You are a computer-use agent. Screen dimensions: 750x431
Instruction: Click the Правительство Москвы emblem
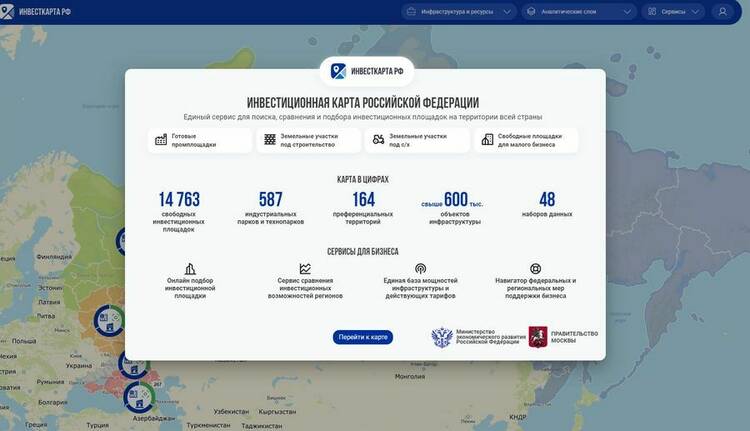point(538,337)
